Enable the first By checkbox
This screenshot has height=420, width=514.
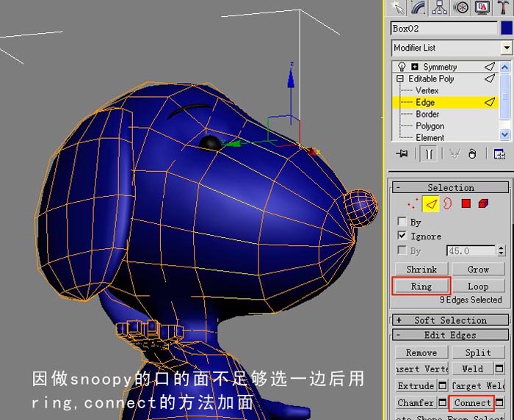pos(402,221)
